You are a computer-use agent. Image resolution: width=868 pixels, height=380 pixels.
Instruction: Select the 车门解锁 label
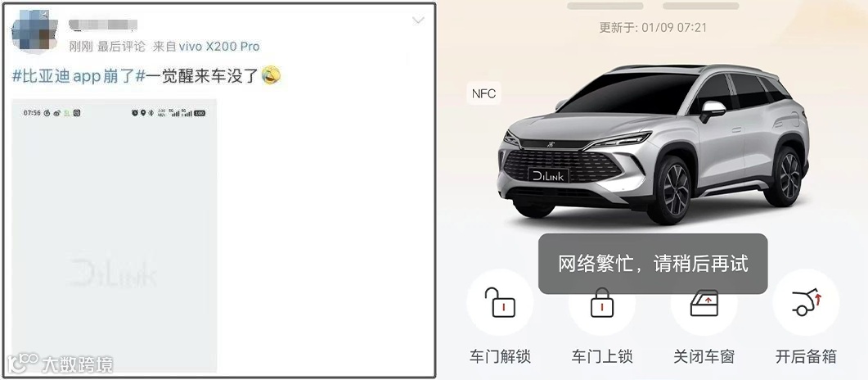pos(500,356)
